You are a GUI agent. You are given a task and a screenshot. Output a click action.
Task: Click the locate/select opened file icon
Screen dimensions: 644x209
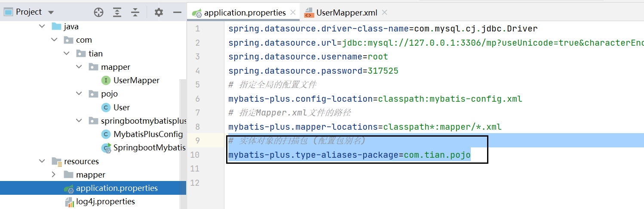[99, 12]
